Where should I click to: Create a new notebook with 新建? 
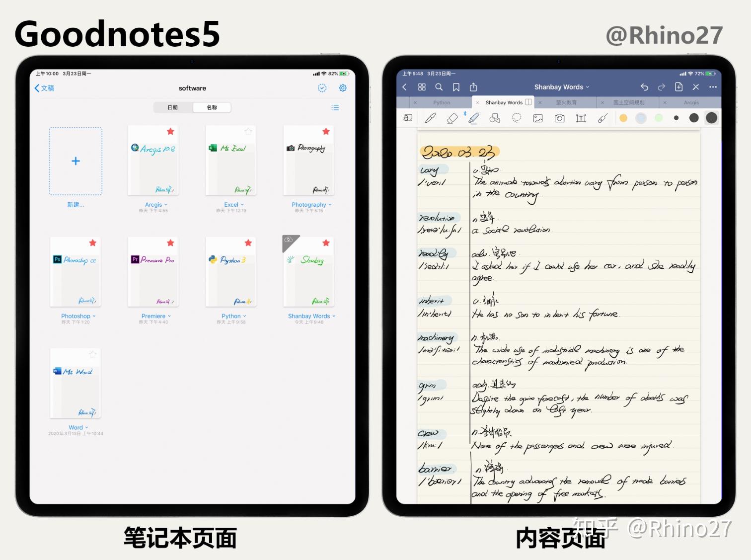coord(75,160)
